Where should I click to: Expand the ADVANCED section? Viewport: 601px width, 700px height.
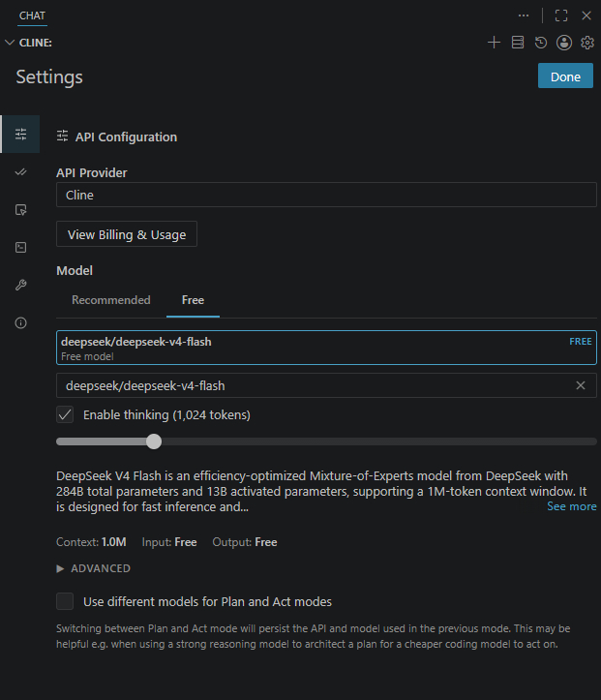(x=93, y=568)
